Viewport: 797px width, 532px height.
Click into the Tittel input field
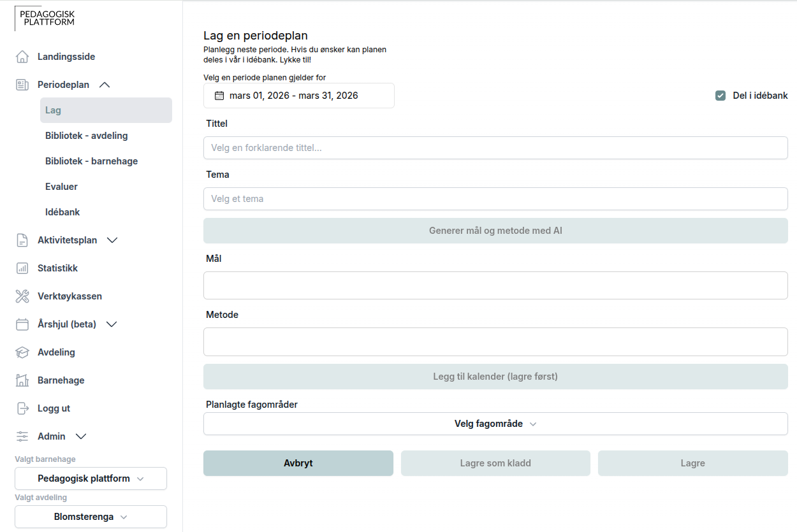pos(495,148)
